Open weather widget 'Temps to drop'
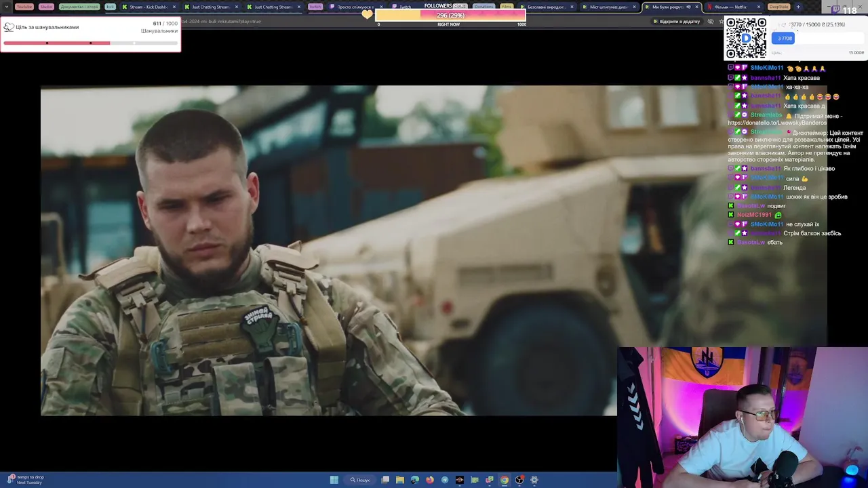Viewport: 868px width, 488px height. tap(26, 480)
